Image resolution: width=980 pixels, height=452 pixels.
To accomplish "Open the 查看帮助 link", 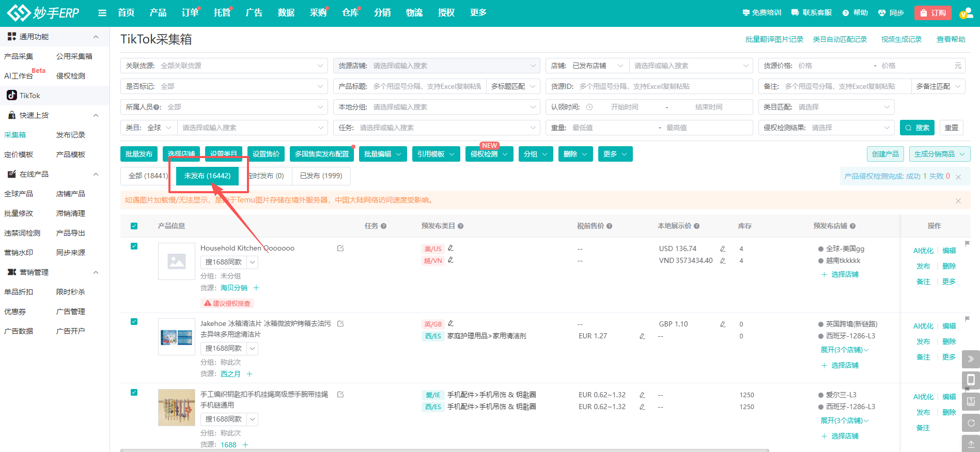I will [951, 39].
